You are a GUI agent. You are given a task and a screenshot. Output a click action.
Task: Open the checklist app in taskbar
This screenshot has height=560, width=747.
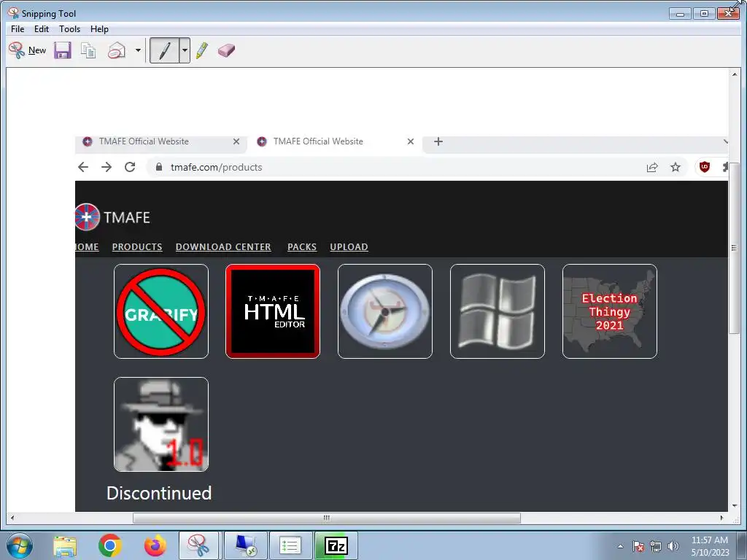[x=290, y=545]
